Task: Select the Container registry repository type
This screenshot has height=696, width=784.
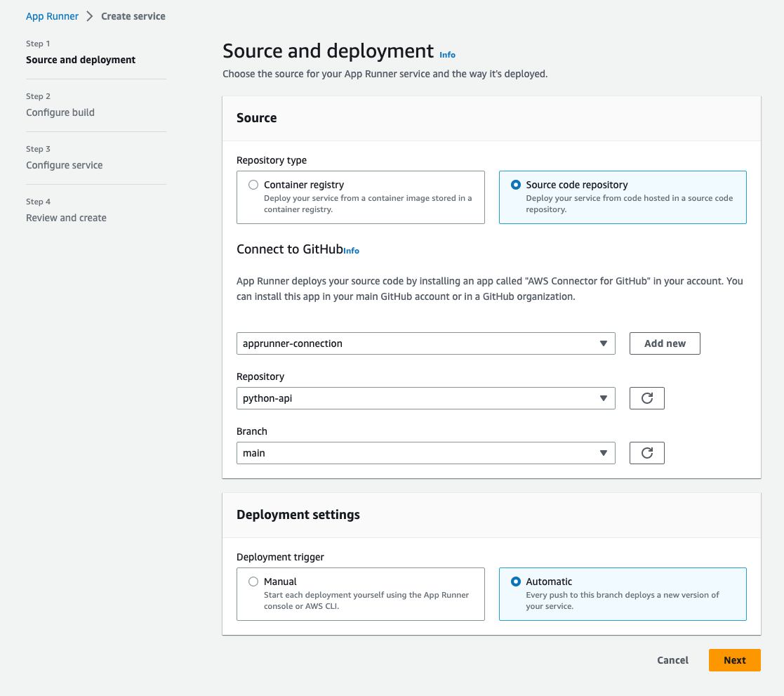Action: (x=253, y=184)
